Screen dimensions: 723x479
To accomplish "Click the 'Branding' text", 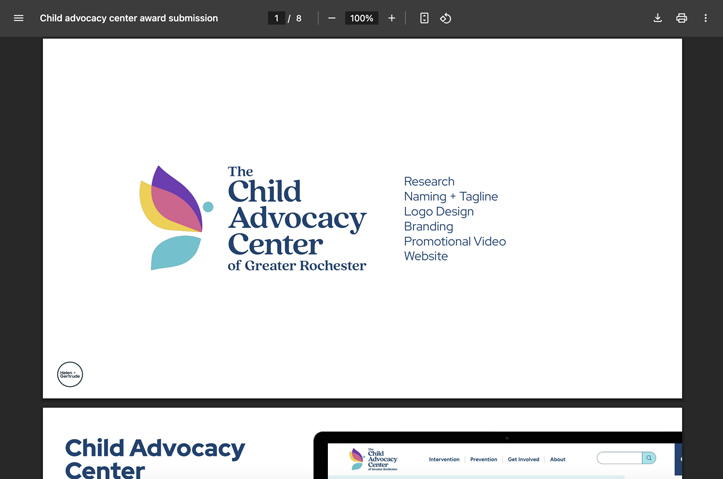I will (428, 226).
